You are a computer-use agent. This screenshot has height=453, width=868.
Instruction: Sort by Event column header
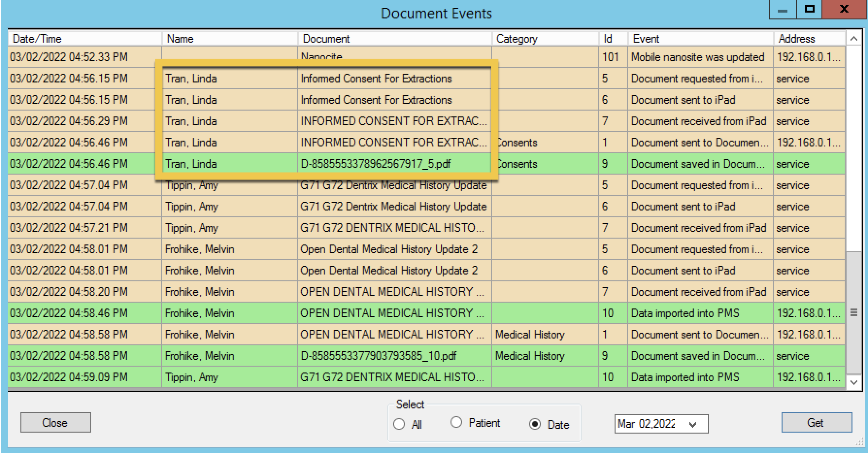[701, 39]
